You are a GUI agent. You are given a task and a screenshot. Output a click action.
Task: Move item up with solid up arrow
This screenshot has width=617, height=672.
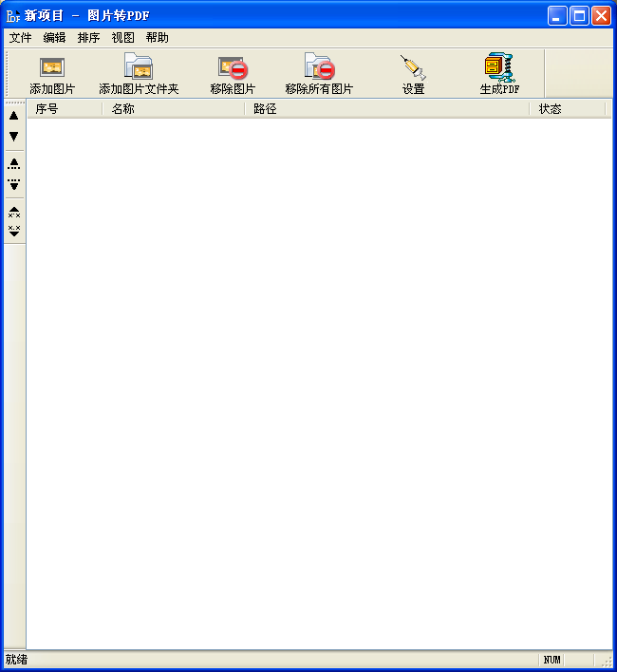click(13, 116)
